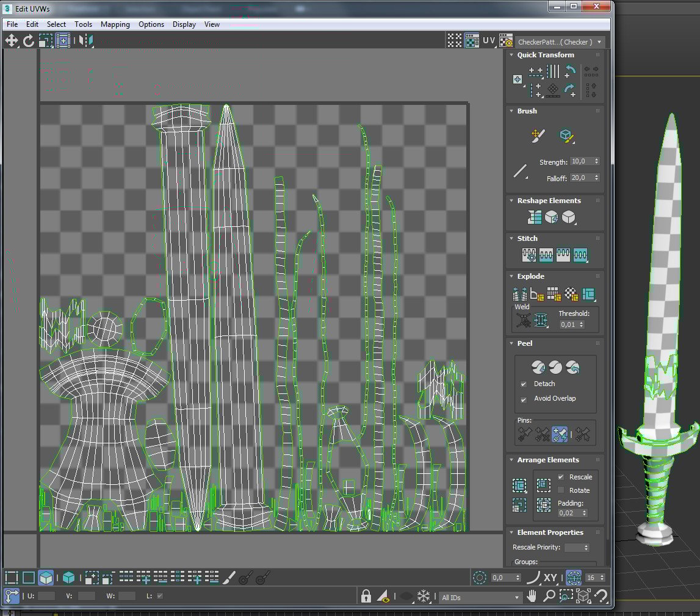Collapse the Element Properties rollout
Image resolution: width=700 pixels, height=616 pixels.
tap(511, 532)
